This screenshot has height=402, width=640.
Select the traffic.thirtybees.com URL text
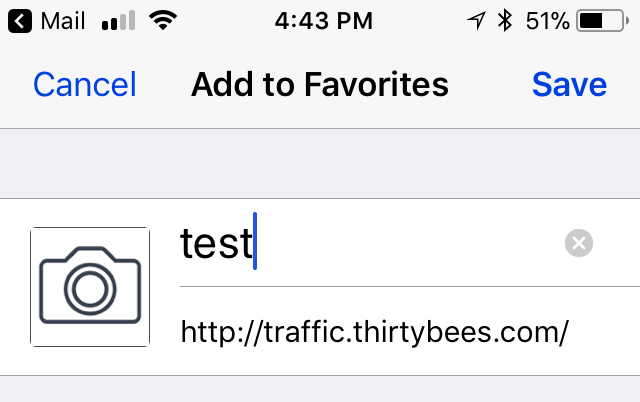click(x=374, y=332)
